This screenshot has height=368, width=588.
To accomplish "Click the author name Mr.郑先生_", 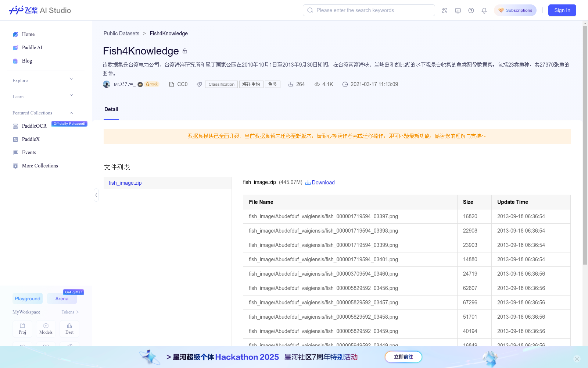I will coord(125,84).
